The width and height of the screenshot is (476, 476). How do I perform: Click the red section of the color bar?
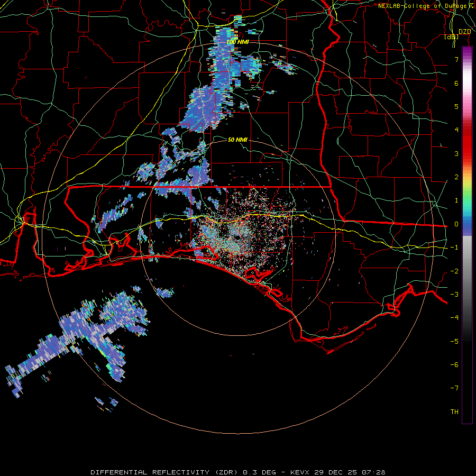coord(467,143)
